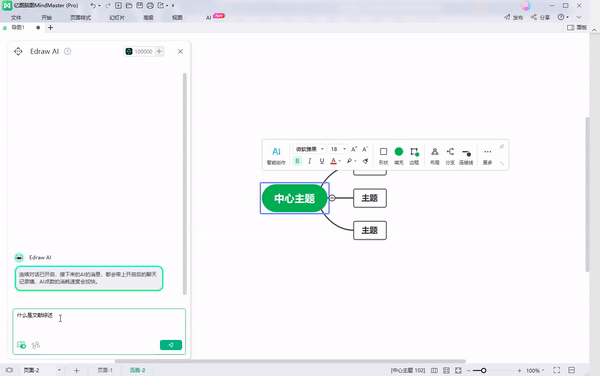Click the green 填充 fill color swatch
Image resolution: width=600 pixels, height=376 pixels.
399,152
